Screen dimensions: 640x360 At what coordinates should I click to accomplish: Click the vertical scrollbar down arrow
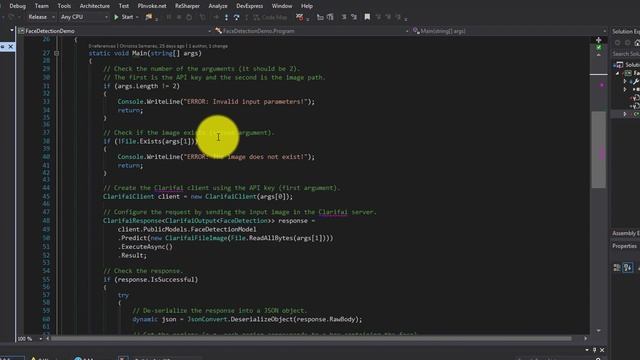click(x=598, y=331)
